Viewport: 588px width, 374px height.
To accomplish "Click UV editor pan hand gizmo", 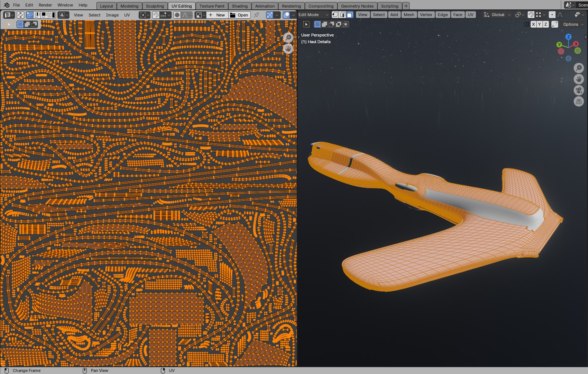I will point(288,48).
